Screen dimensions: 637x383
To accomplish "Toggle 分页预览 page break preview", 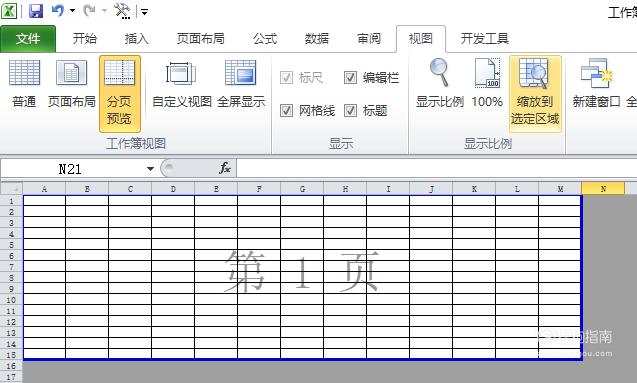I will (119, 93).
